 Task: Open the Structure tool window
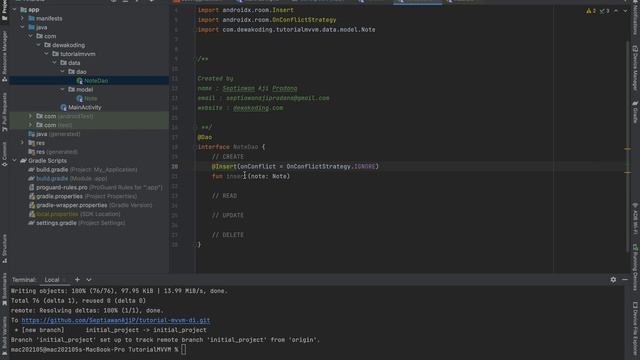coord(4,248)
